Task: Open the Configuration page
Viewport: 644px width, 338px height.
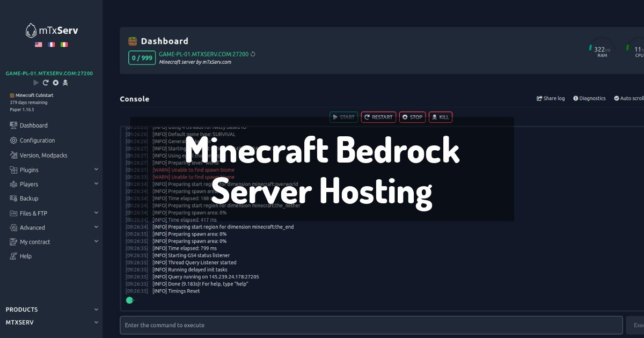Action: 35,140
